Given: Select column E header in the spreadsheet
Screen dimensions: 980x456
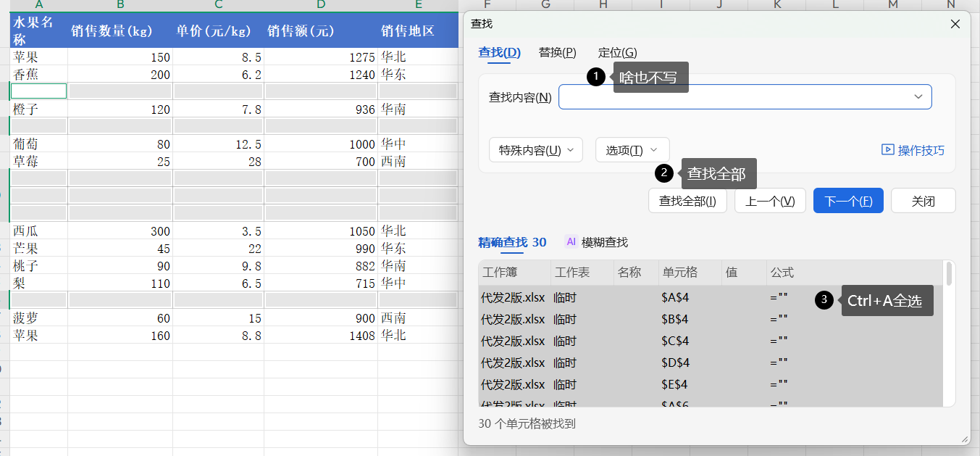Looking at the screenshot, I should click(418, 5).
